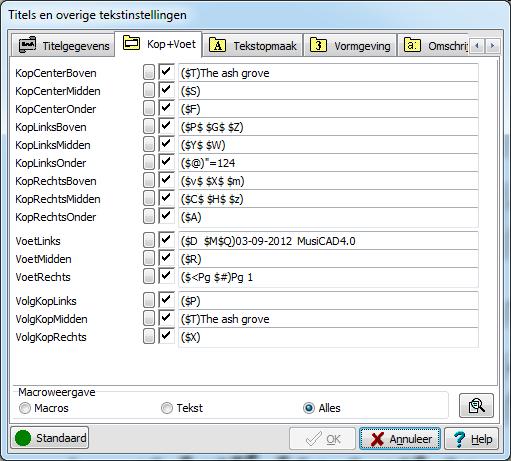The image size is (511, 461).
Task: Click the small gray button beside VoetRechts
Action: (149, 276)
